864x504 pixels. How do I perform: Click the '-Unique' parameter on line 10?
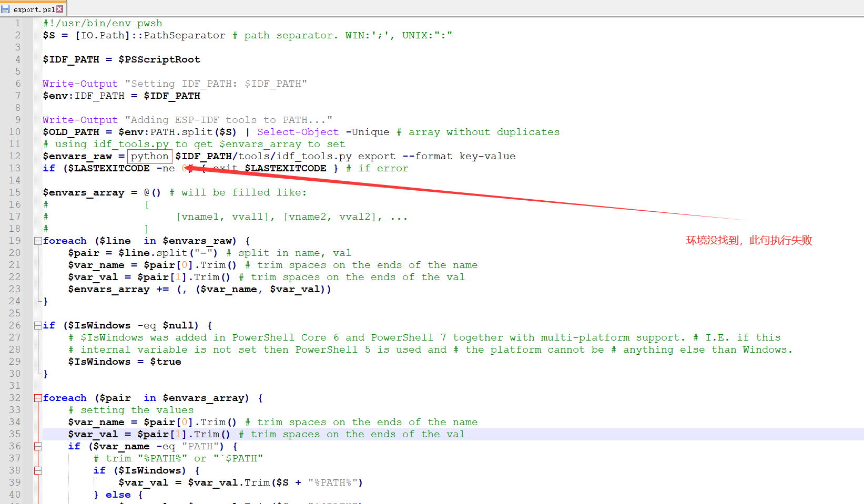pyautogui.click(x=368, y=132)
